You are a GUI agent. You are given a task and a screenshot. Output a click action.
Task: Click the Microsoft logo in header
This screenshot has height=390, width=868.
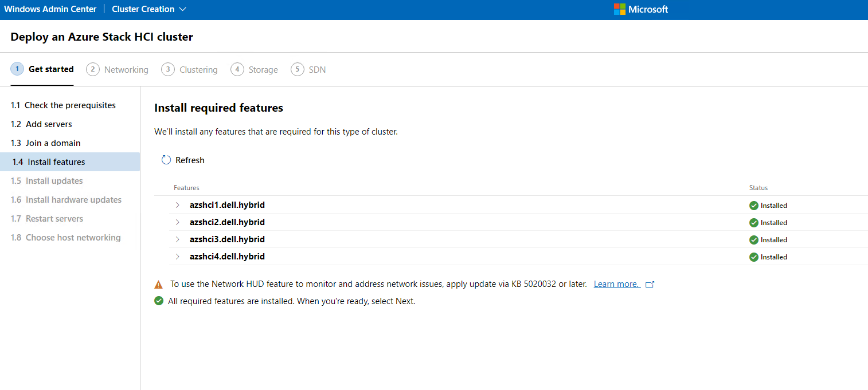[619, 9]
